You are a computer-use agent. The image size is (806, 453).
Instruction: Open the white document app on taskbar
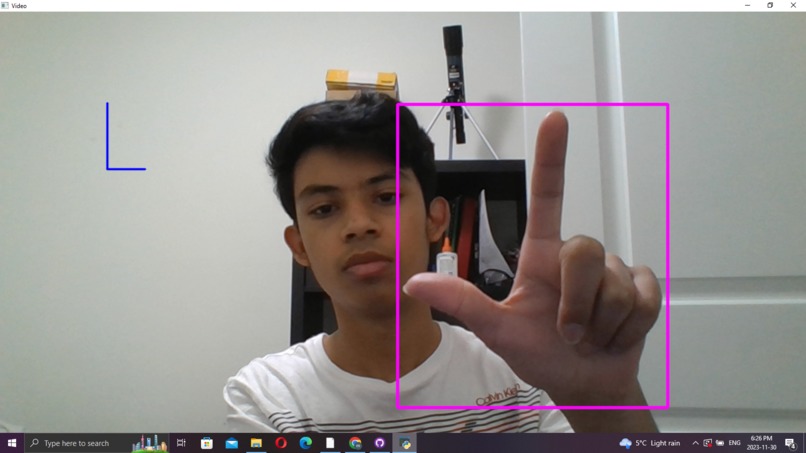(x=330, y=443)
